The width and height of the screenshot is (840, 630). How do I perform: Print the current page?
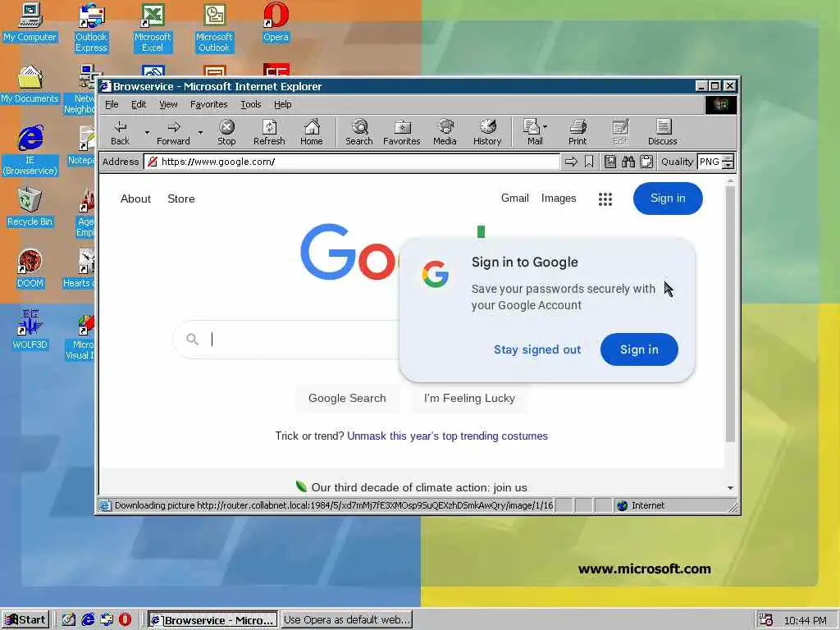[x=577, y=132]
